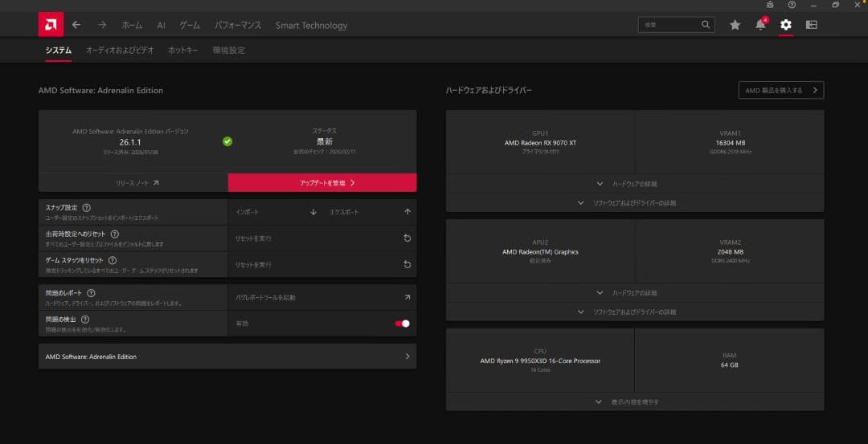Click the アップデートを管理 button

pyautogui.click(x=322, y=182)
